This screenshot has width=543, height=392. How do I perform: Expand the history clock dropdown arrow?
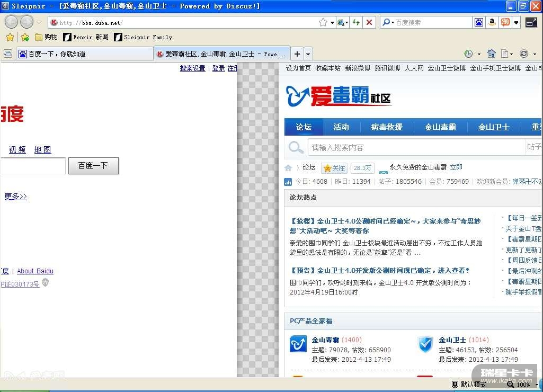[x=479, y=54]
